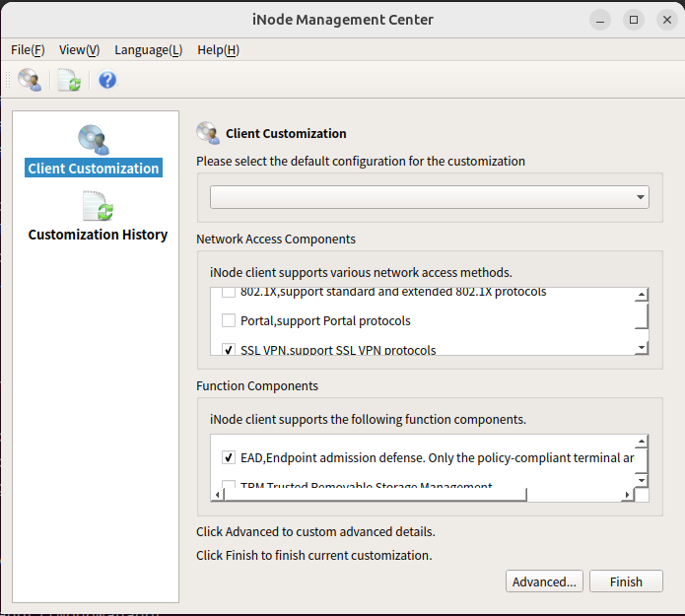Open the Language menu
Screen dimensions: 685x616
148,49
